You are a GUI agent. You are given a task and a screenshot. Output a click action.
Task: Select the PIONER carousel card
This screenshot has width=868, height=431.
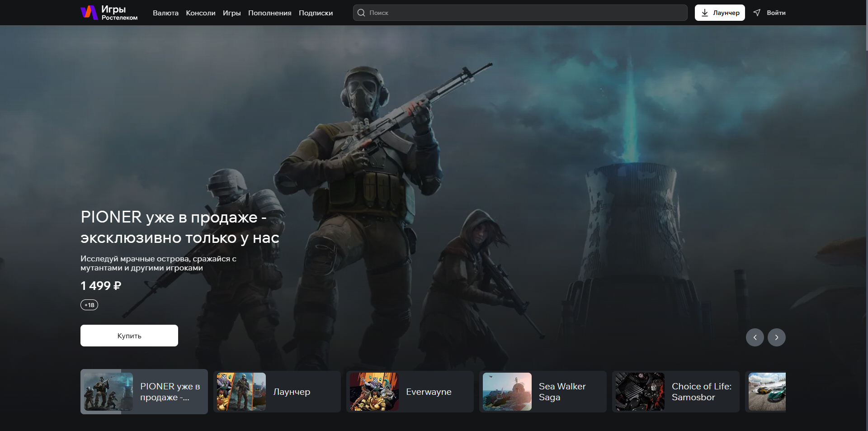(144, 392)
